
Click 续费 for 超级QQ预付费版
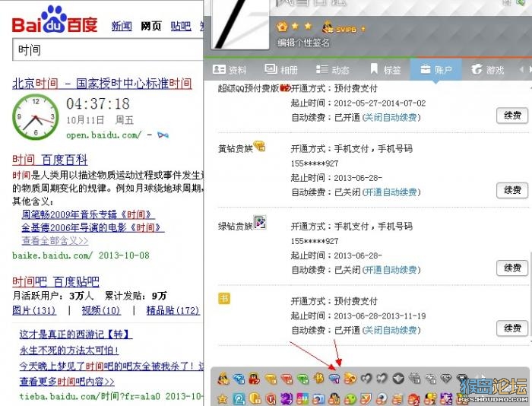point(512,116)
